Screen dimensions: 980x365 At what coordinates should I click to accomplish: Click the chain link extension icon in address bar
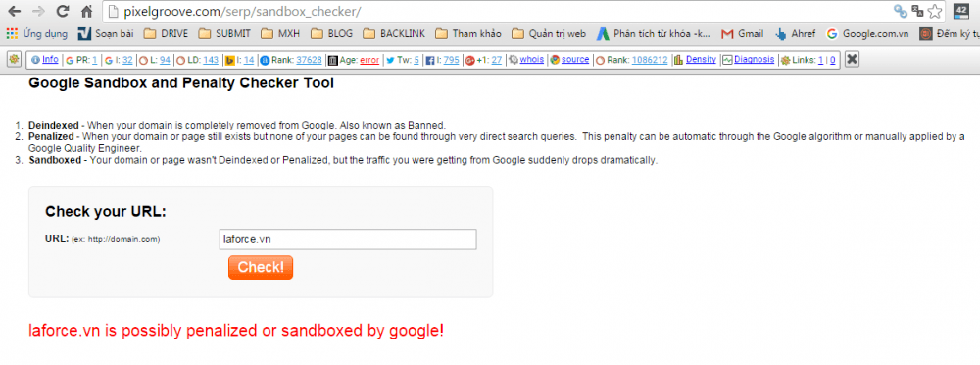tap(900, 11)
